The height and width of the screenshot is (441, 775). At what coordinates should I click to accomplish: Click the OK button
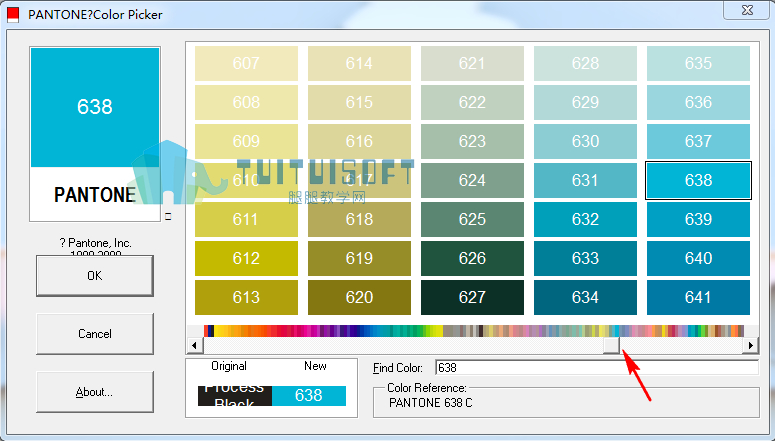tap(95, 276)
